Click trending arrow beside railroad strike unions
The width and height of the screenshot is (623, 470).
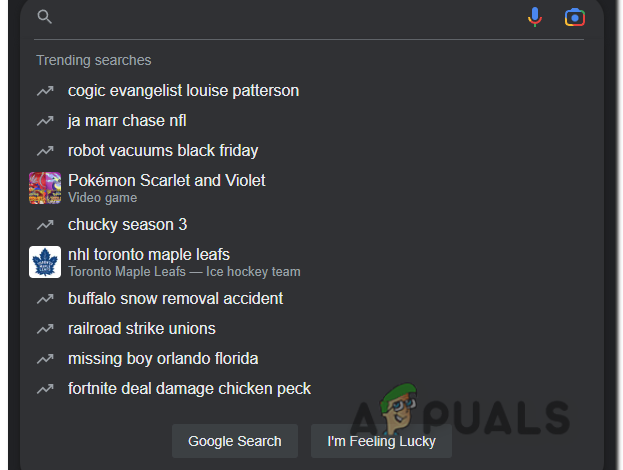[45, 329]
